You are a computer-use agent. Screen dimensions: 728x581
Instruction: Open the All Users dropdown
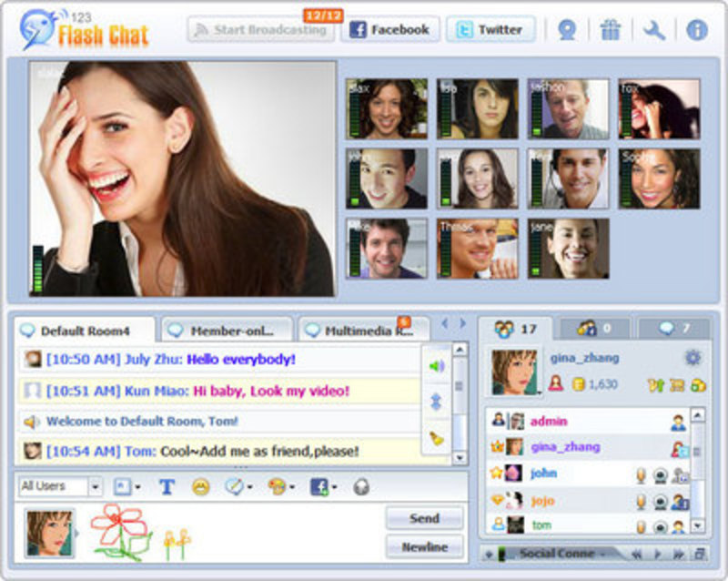60,486
